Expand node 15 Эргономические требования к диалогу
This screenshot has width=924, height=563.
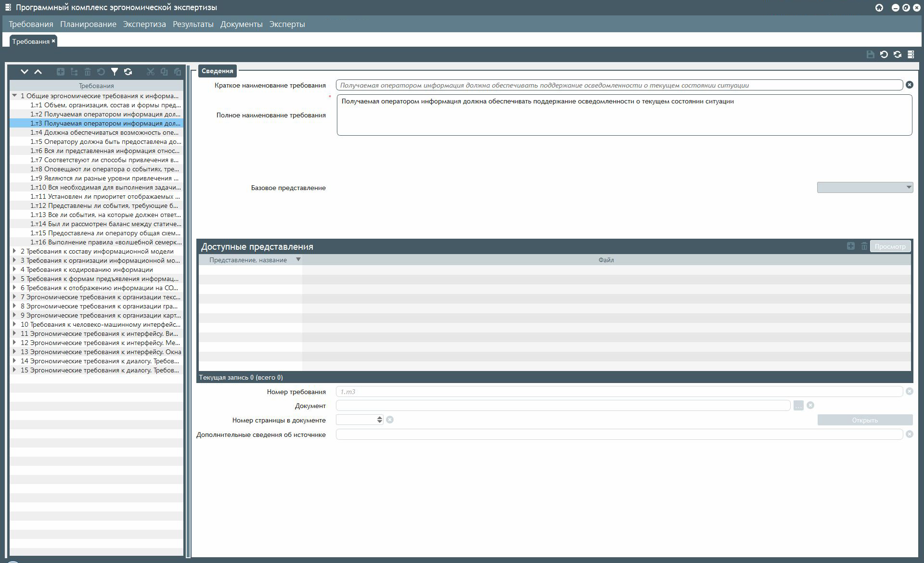(14, 370)
